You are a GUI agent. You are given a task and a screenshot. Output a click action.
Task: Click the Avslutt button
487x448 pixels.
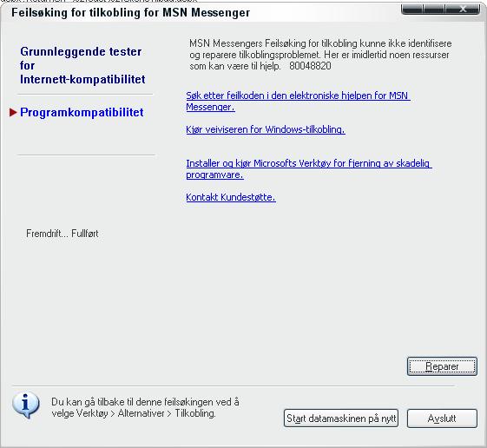click(442, 418)
